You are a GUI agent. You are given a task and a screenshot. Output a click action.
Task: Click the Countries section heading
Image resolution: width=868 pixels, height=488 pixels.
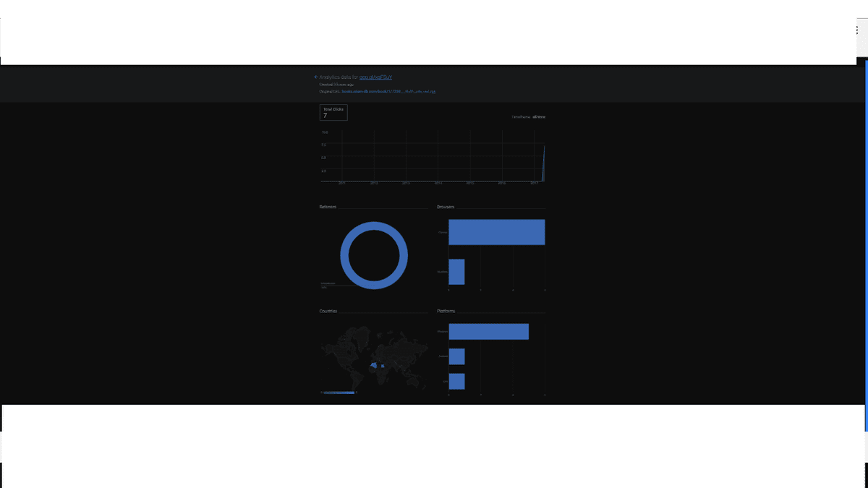click(x=328, y=311)
